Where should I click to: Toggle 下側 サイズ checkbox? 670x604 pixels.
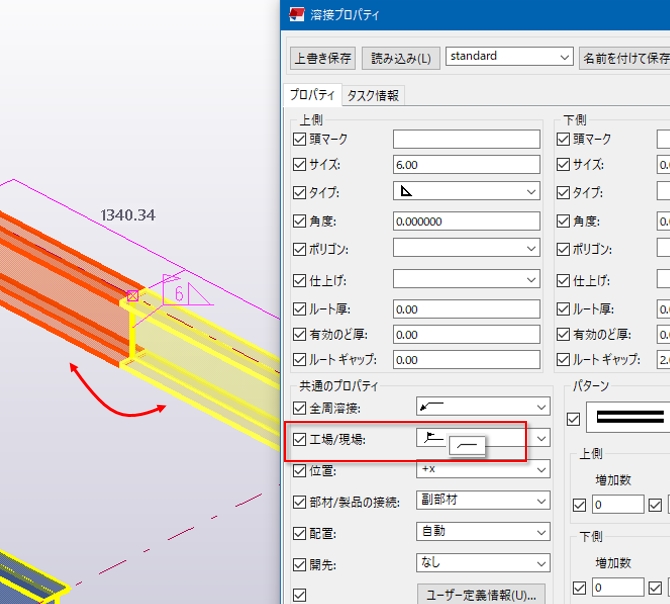click(x=563, y=164)
